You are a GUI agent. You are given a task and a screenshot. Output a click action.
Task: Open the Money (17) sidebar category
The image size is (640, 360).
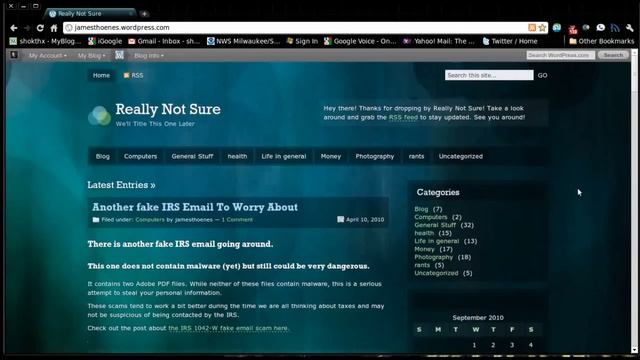click(424, 249)
